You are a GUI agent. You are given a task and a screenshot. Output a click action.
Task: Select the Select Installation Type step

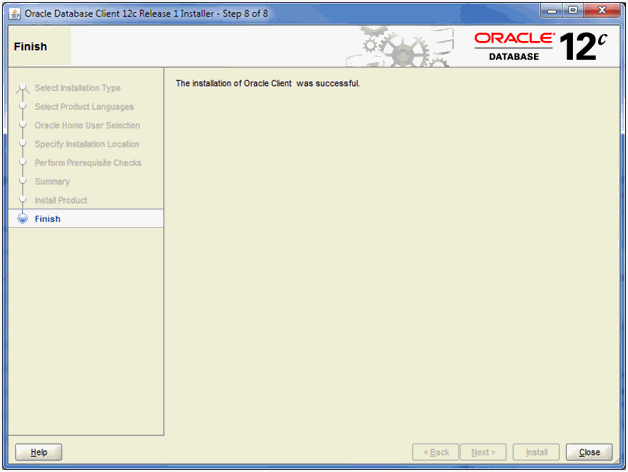click(78, 88)
